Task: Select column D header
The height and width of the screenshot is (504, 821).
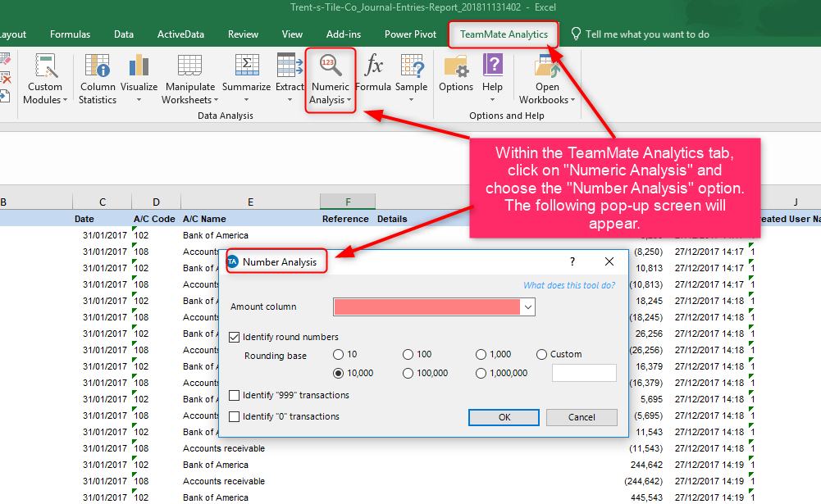Action: click(x=156, y=202)
